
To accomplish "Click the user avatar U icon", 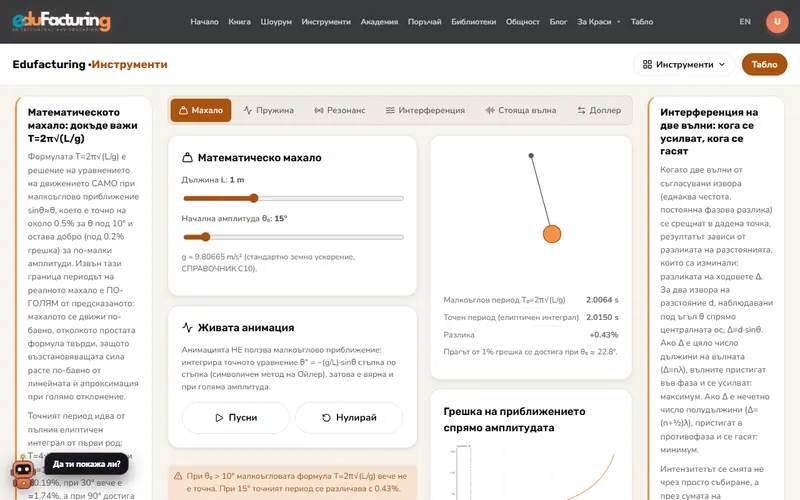I will tap(777, 21).
